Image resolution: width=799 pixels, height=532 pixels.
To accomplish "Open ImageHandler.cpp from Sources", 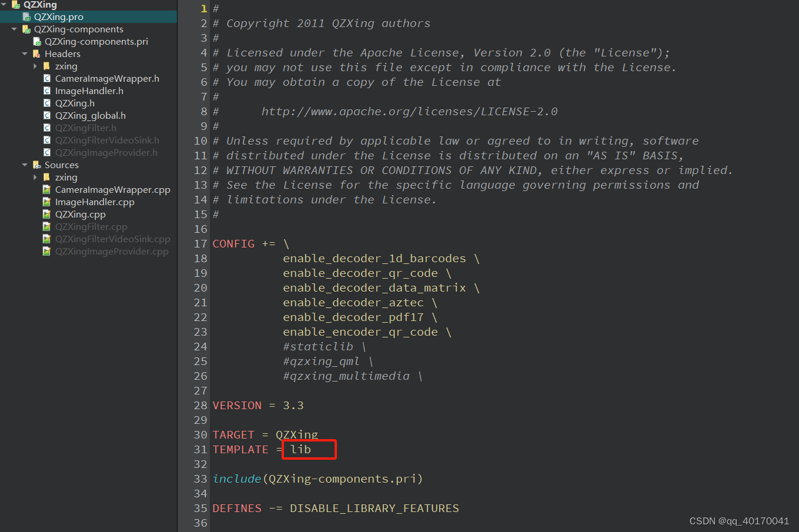I will [x=95, y=202].
